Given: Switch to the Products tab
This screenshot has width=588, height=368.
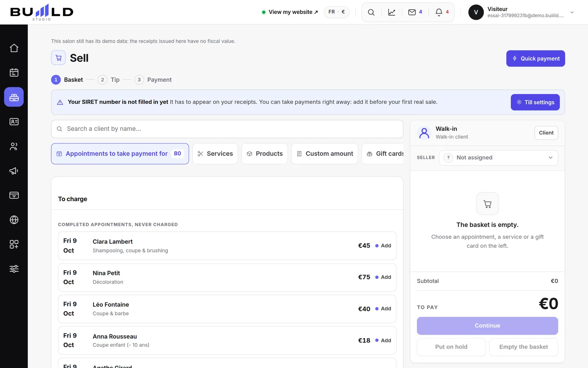Looking at the screenshot, I should [265, 154].
